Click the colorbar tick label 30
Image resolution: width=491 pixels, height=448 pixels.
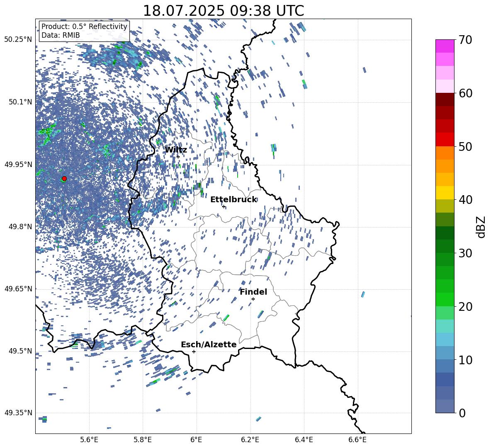pos(465,253)
